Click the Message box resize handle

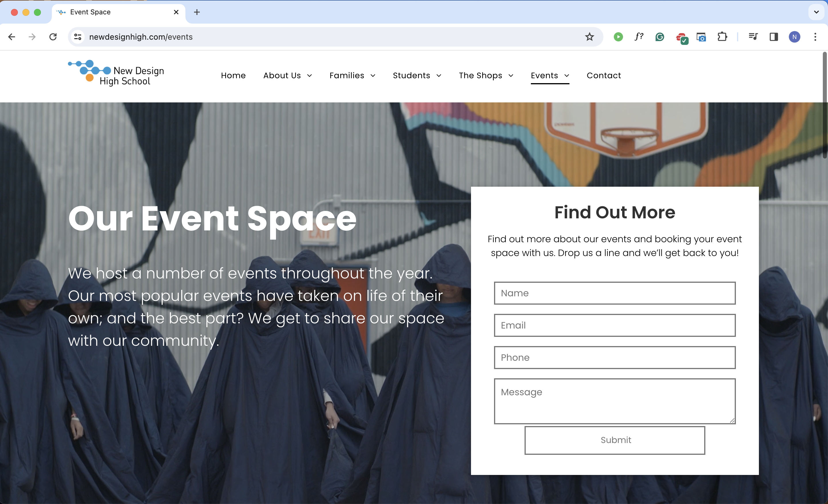732,420
